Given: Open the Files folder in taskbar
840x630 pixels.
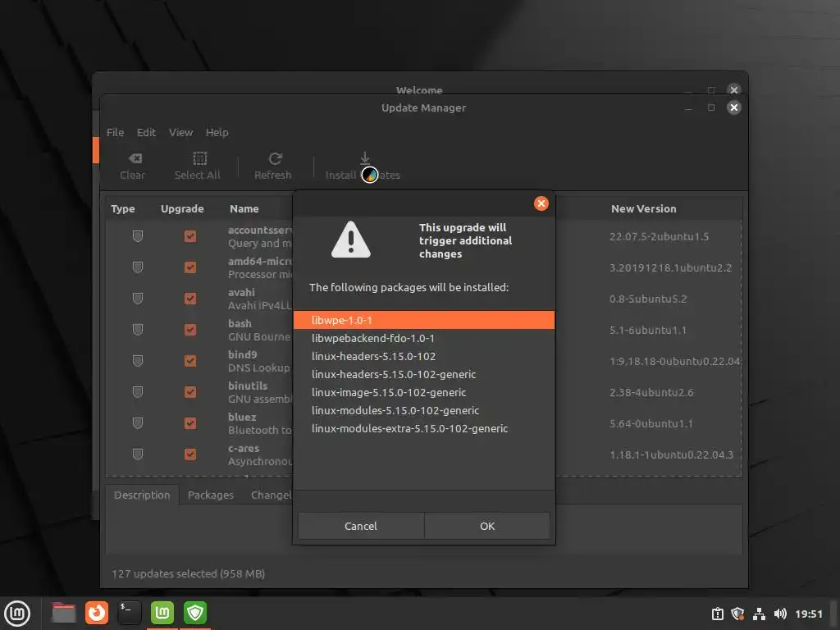Looking at the screenshot, I should point(64,613).
